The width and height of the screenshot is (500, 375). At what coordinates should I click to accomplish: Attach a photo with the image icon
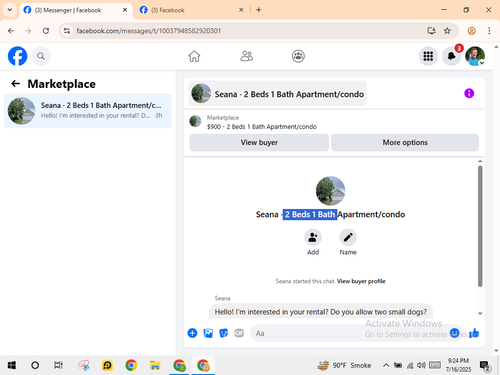pyautogui.click(x=208, y=333)
